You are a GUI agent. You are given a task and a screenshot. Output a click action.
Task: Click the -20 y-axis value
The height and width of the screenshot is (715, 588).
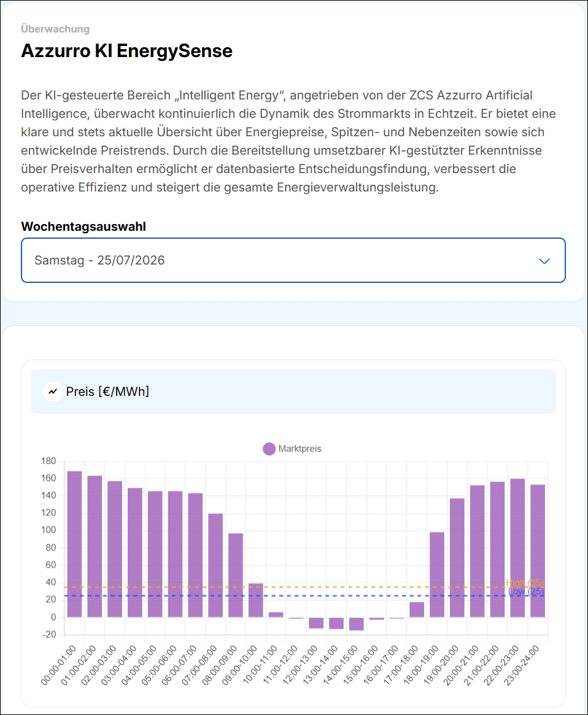[48, 634]
